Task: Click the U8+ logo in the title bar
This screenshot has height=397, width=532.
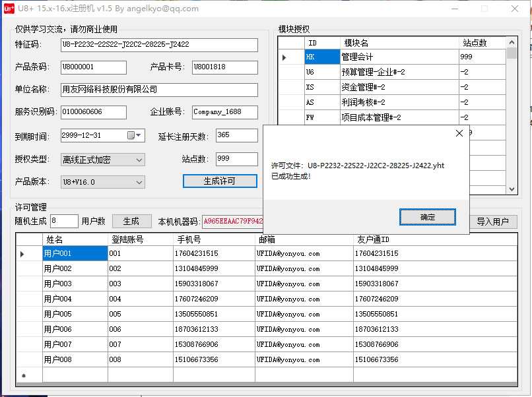Action: coord(9,9)
